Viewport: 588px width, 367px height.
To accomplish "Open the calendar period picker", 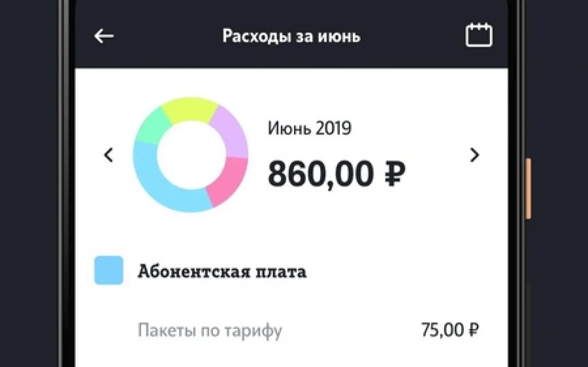I will (x=478, y=36).
